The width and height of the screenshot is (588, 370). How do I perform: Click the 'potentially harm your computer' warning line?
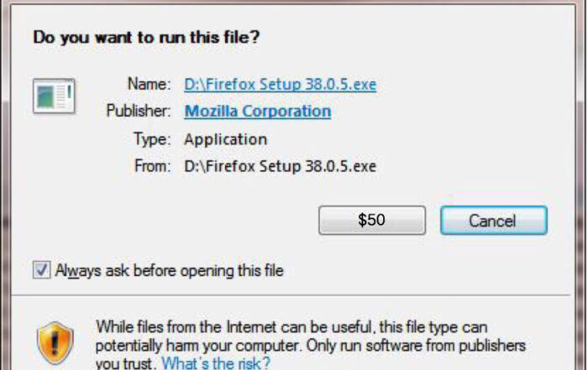coord(311,346)
